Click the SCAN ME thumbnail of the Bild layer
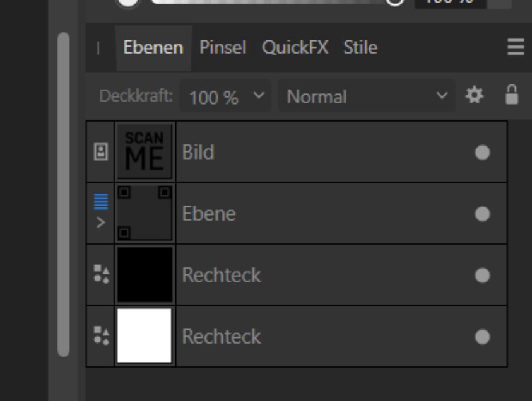 [143, 150]
